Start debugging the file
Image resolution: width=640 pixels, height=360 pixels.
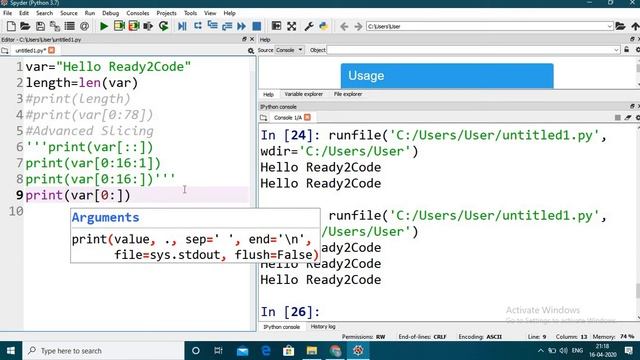pyautogui.click(x=182, y=26)
